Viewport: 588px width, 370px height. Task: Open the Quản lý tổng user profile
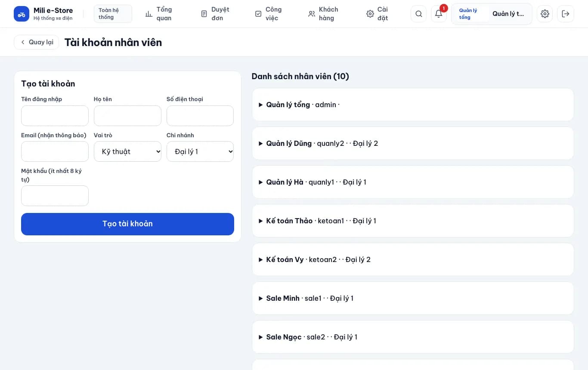pyautogui.click(x=492, y=14)
